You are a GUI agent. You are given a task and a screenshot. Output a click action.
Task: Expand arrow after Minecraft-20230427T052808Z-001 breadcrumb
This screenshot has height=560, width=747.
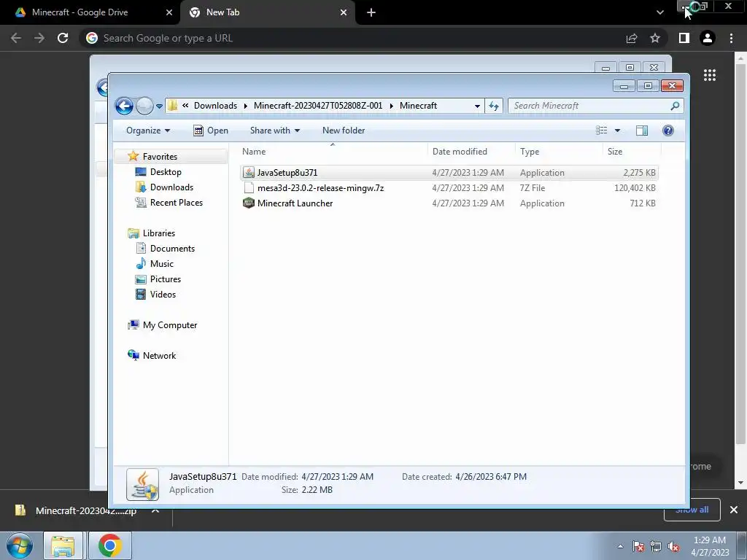(x=391, y=106)
